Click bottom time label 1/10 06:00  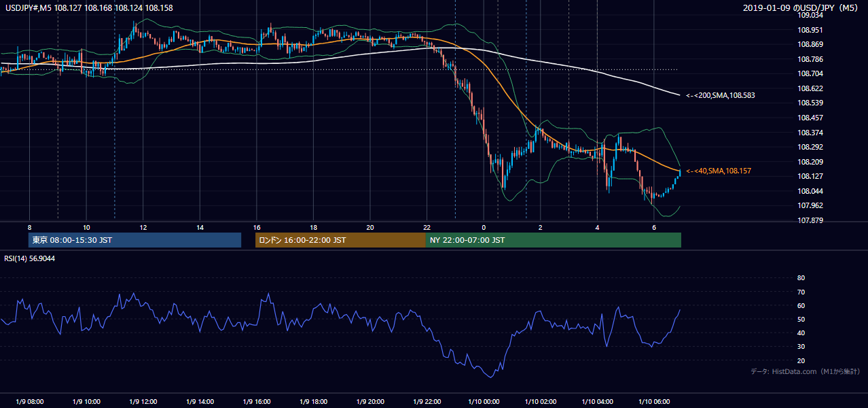tap(653, 402)
